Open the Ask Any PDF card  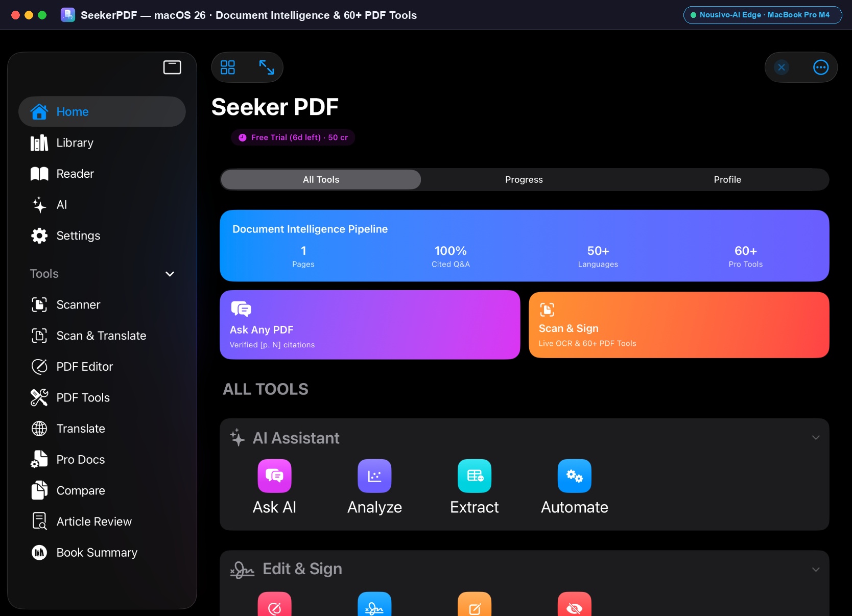click(x=370, y=325)
